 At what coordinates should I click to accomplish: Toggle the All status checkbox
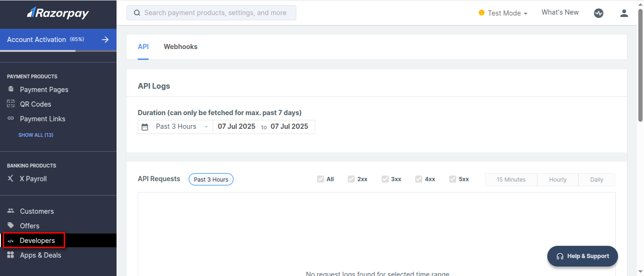[321, 179]
